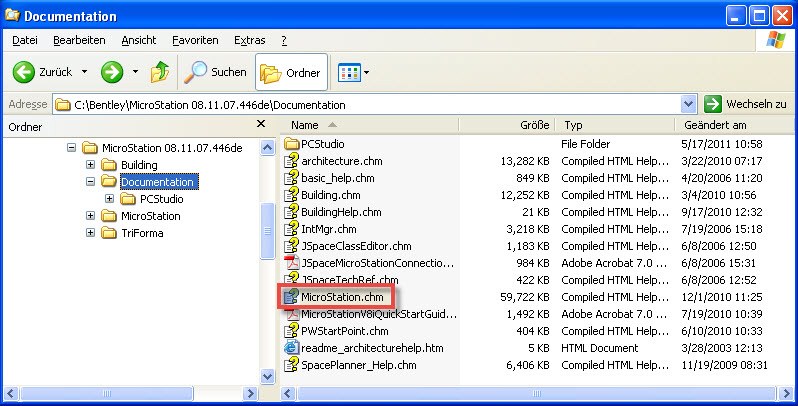Select readme_architecturehelp.htm Internet Explorer icon

292,348
